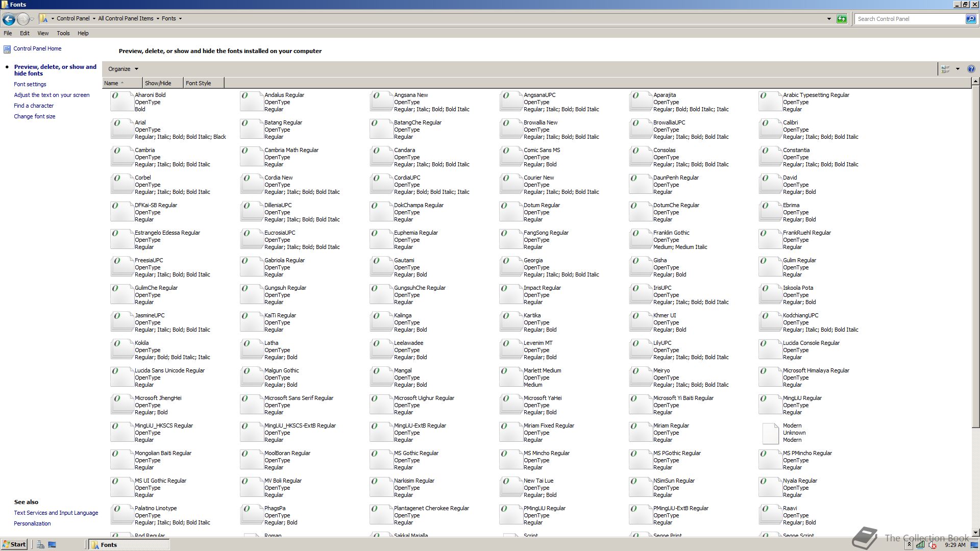The height and width of the screenshot is (551, 980).
Task: Select the Consolas font icon
Action: click(x=640, y=157)
